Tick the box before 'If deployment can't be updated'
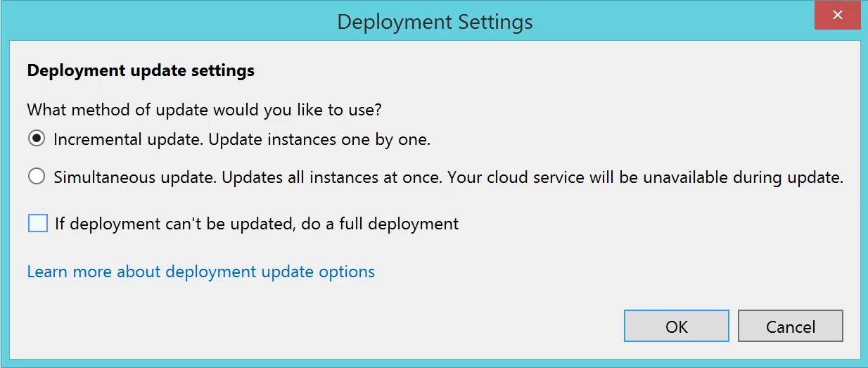 (x=37, y=224)
